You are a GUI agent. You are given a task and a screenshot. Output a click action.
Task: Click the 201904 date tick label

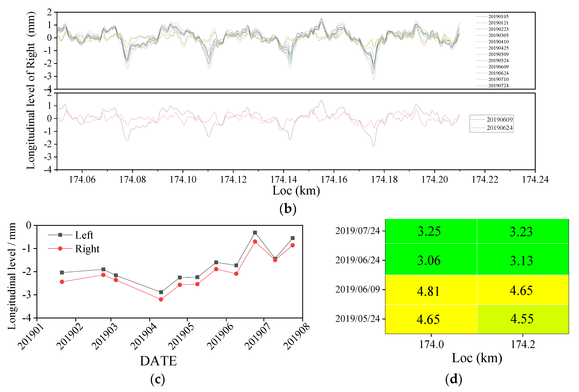(x=144, y=336)
